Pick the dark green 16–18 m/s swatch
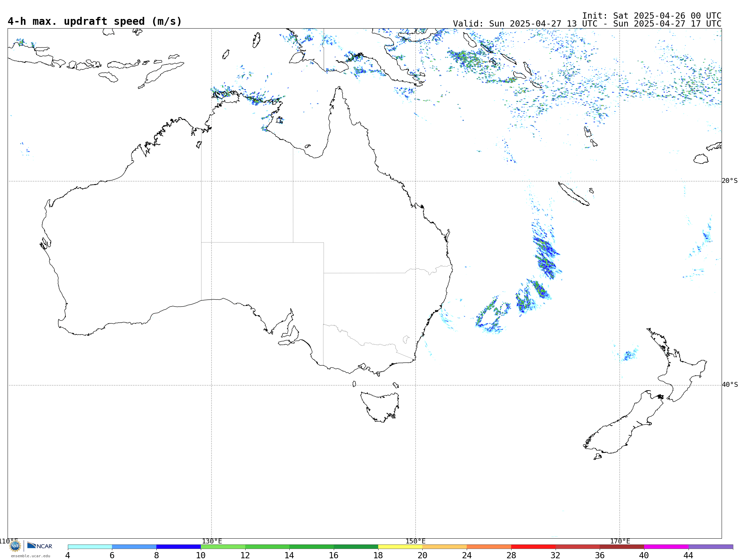Screen dimensions: 744x560 356,547
